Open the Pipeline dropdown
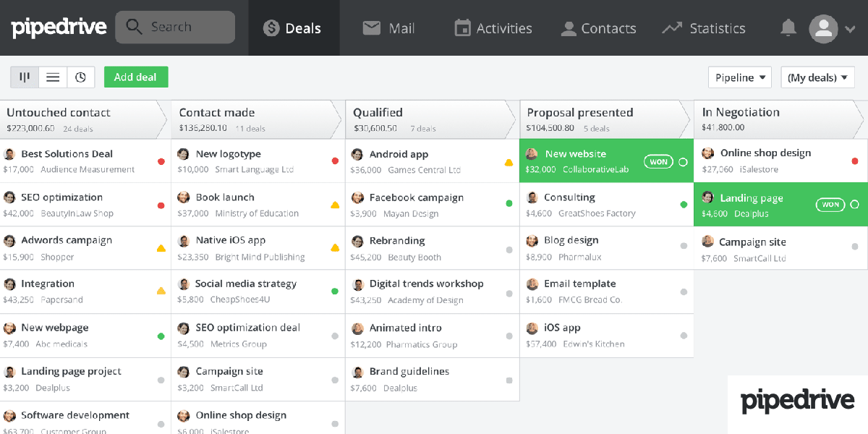Screen dimensions: 868x434 coord(739,77)
